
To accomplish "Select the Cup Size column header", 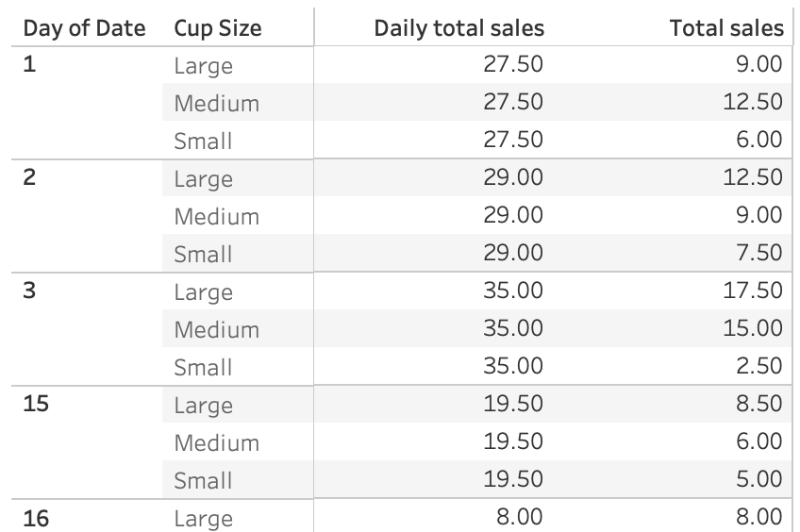I will click(x=217, y=28).
